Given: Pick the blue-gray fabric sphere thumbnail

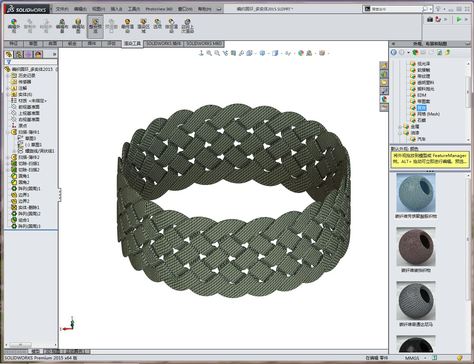Looking at the screenshot, I should click(416, 193).
